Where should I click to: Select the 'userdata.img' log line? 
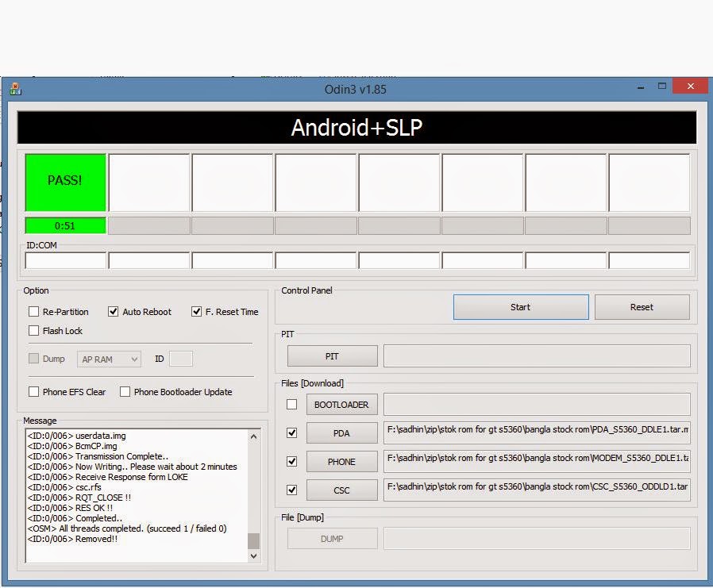point(77,436)
